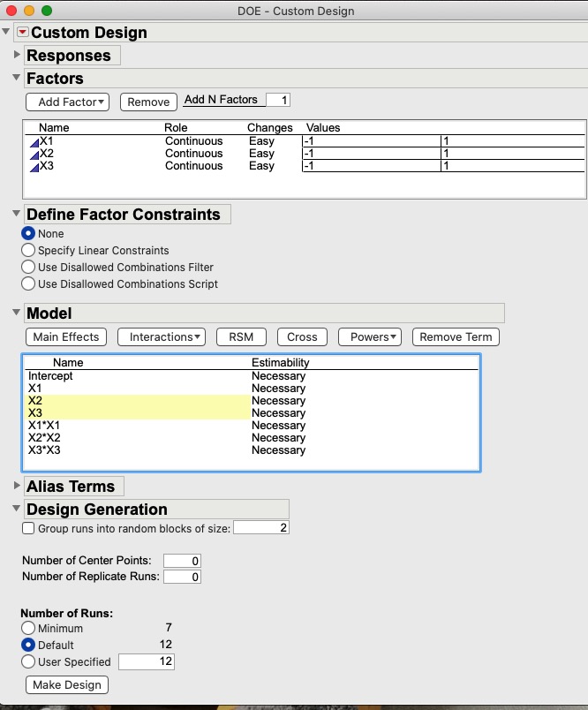The width and height of the screenshot is (588, 710).
Task: Choose Specify Linear Constraints
Action: [x=27, y=250]
